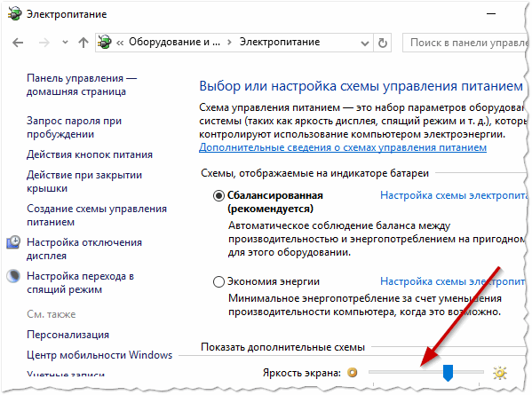Image resolution: width=532 pixels, height=395 pixels.
Task: Click the refresh address bar icon
Action: (383, 43)
